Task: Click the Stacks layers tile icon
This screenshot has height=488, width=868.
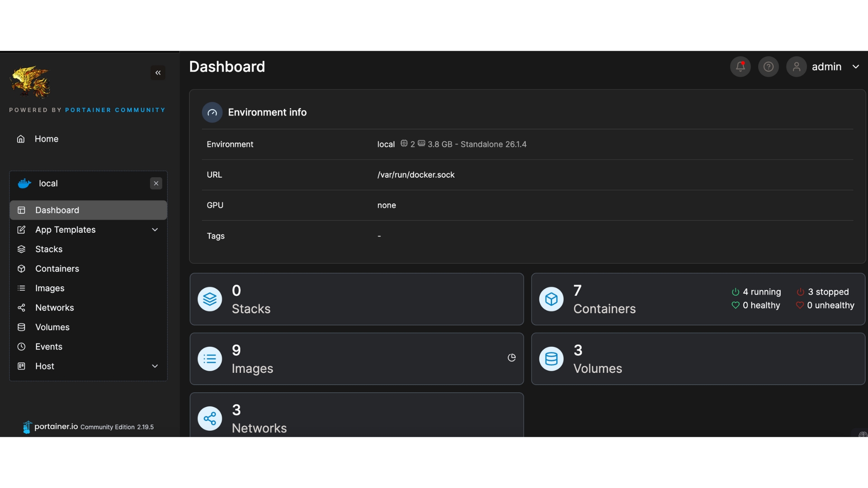Action: tap(210, 299)
